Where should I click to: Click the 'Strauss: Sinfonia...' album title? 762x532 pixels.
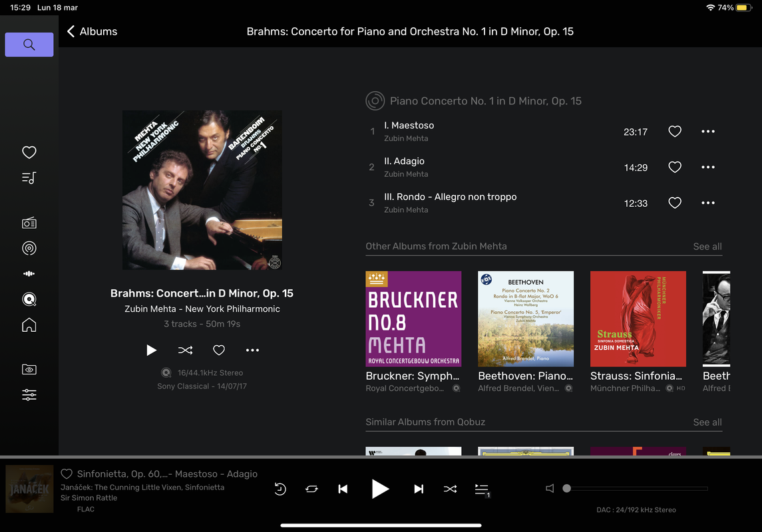pyautogui.click(x=636, y=376)
